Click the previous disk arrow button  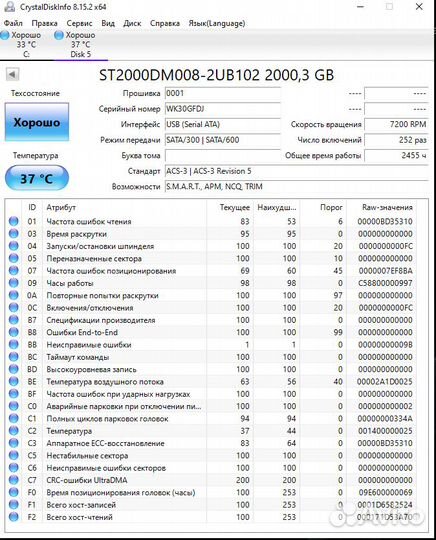click(12, 74)
